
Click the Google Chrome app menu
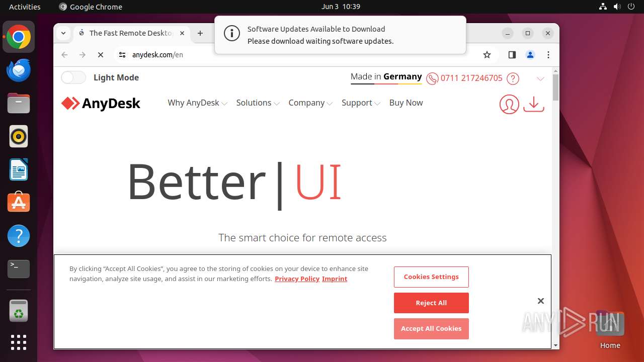(x=91, y=7)
